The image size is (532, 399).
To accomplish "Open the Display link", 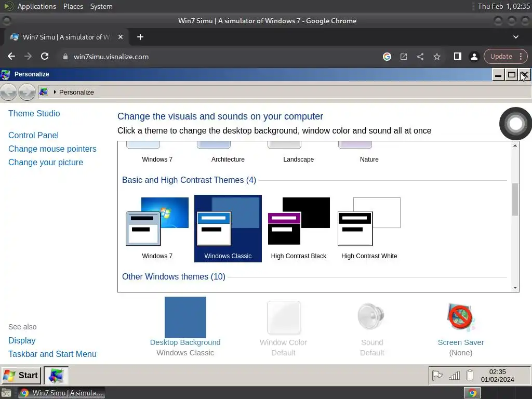I will (x=22, y=340).
